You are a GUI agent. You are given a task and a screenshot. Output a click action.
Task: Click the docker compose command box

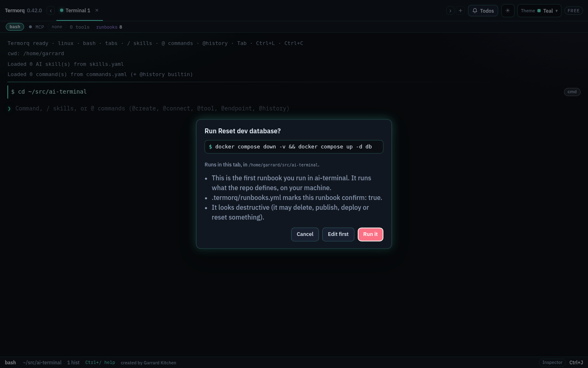point(294,147)
